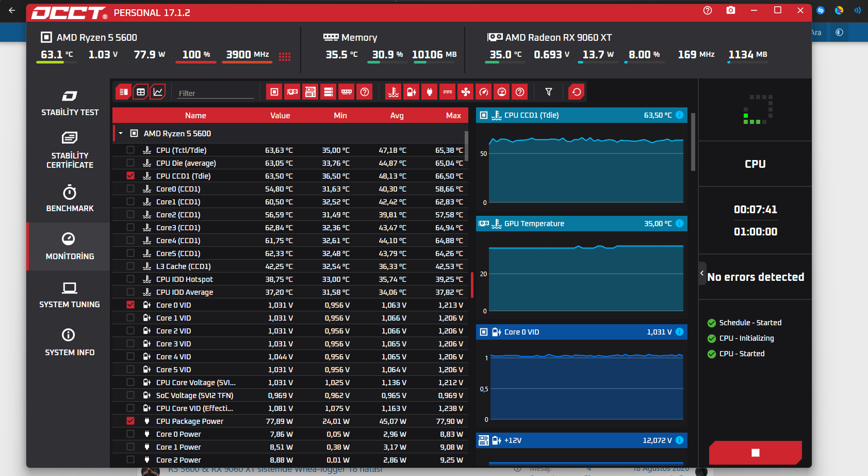Toggle unknown hardware filter, first question mark
Viewport: 868px width, 476px height.
point(365,92)
